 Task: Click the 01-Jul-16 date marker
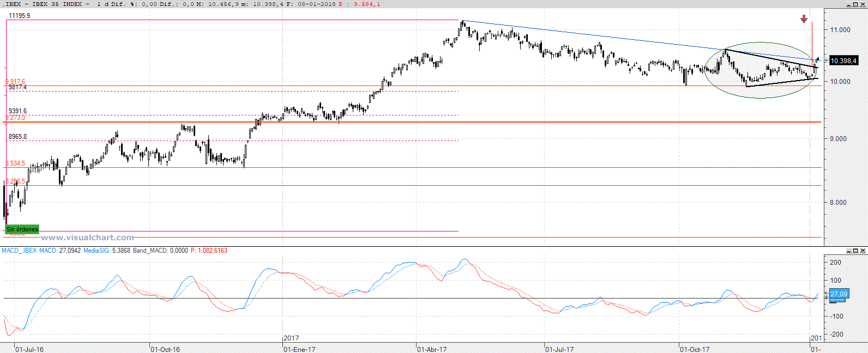point(29,350)
